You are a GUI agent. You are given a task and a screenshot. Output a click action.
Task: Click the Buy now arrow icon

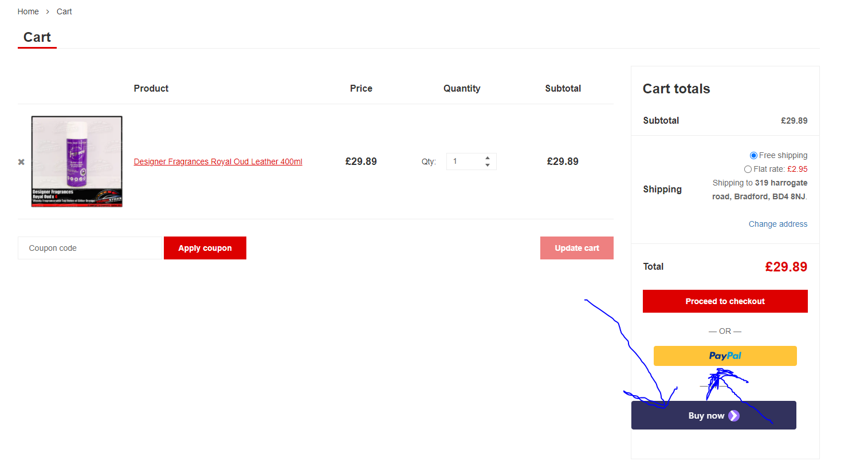(x=734, y=416)
